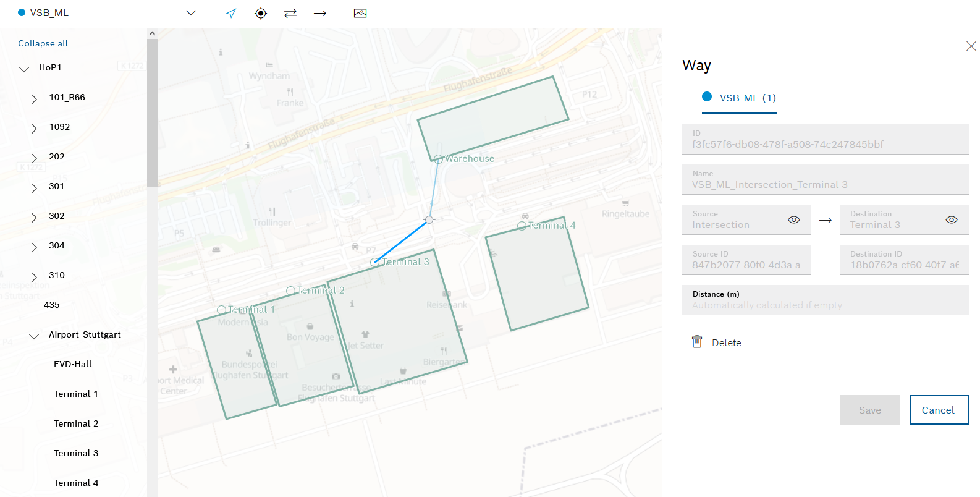
Task: Switch to the VSB_ML (1) tab
Action: coord(739,98)
